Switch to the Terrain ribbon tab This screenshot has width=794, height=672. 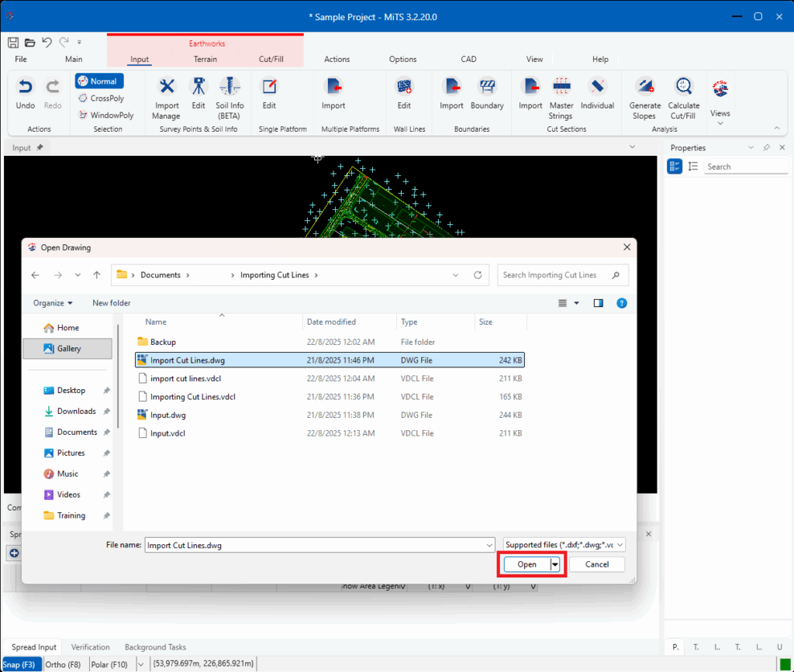click(x=205, y=59)
